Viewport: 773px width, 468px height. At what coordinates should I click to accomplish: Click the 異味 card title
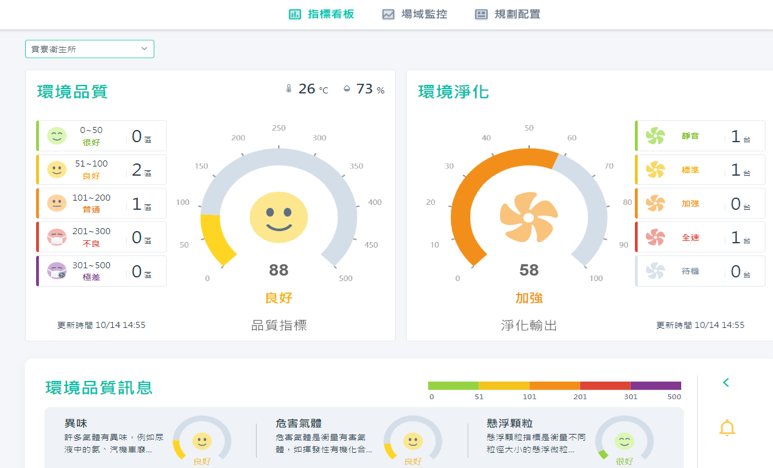point(76,423)
